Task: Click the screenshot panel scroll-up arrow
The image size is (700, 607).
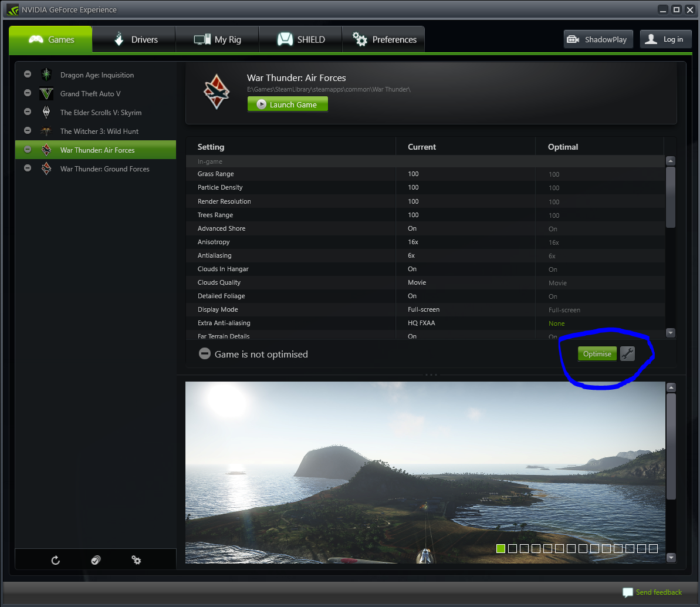Action: [671, 387]
